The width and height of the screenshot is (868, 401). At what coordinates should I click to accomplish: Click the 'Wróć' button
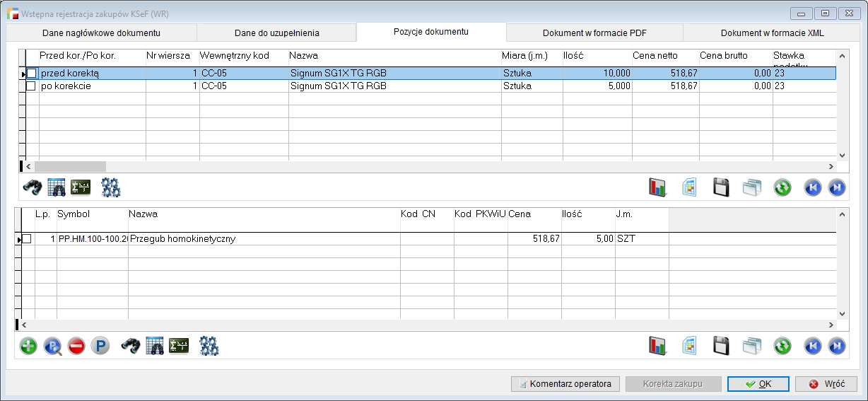(826, 384)
